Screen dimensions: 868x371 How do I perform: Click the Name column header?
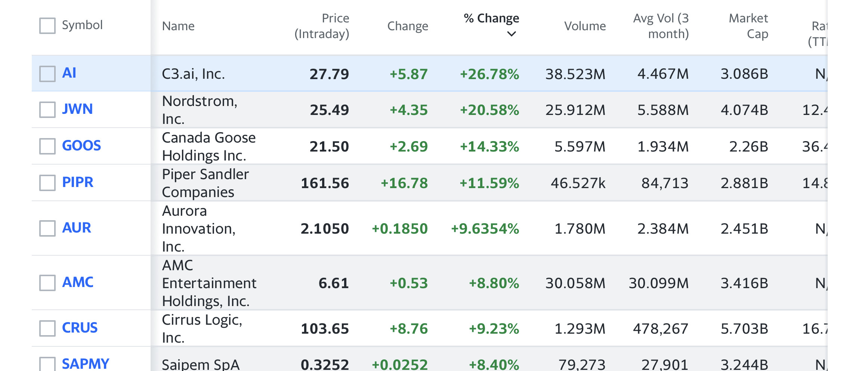[178, 26]
